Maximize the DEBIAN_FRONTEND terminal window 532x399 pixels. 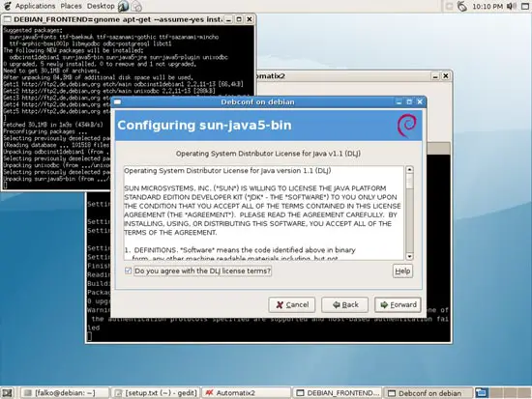(x=239, y=19)
